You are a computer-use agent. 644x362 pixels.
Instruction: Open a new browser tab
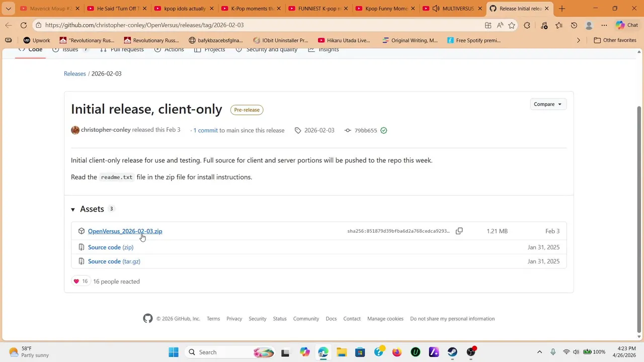pyautogui.click(x=562, y=9)
